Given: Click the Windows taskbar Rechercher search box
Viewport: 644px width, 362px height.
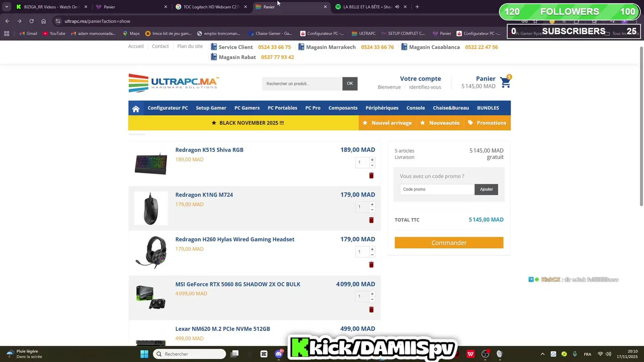Looking at the screenshot, I should tap(190, 354).
